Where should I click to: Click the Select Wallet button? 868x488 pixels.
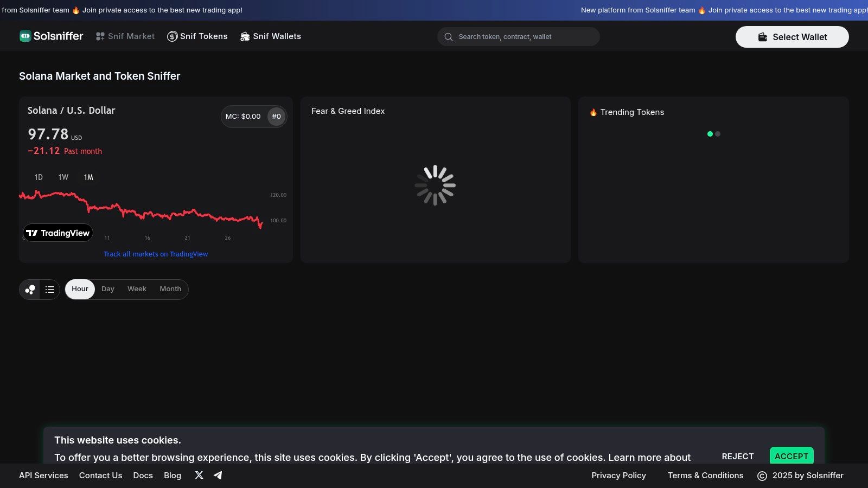(792, 37)
